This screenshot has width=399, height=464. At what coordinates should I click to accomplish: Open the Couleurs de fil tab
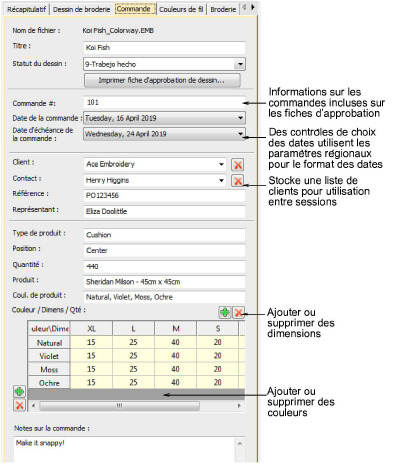181,9
